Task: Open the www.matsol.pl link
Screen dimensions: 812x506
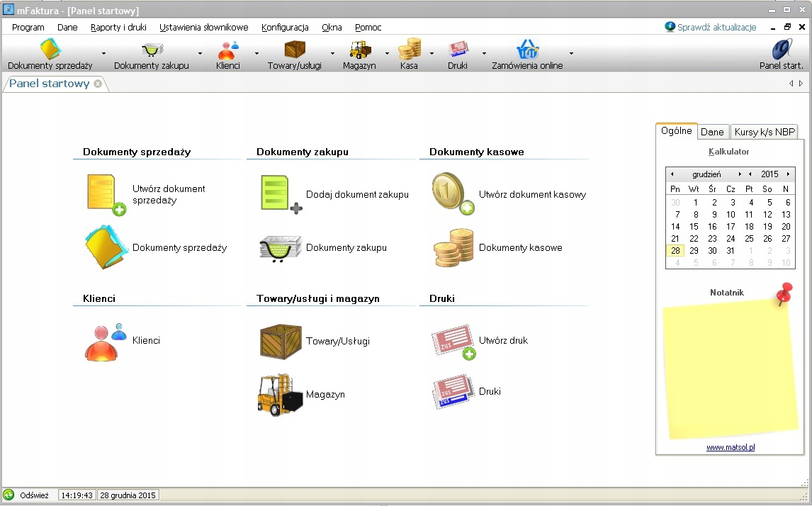Action: coord(730,447)
